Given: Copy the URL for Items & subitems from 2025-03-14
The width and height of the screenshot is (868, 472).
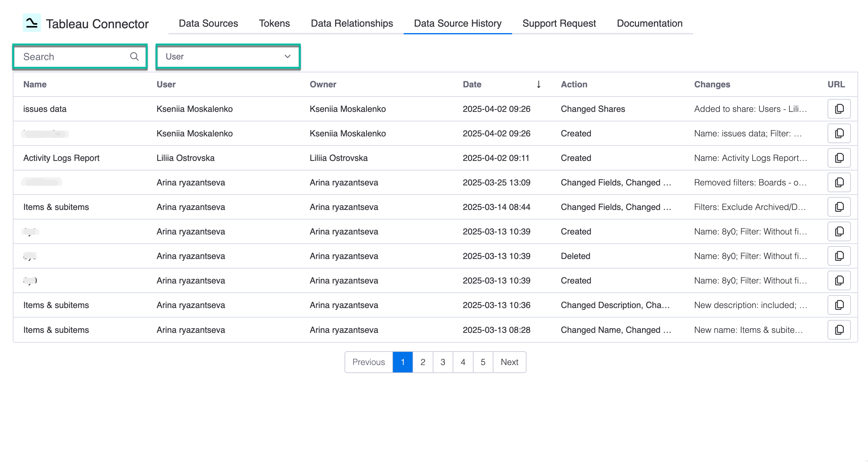Looking at the screenshot, I should pos(839,207).
